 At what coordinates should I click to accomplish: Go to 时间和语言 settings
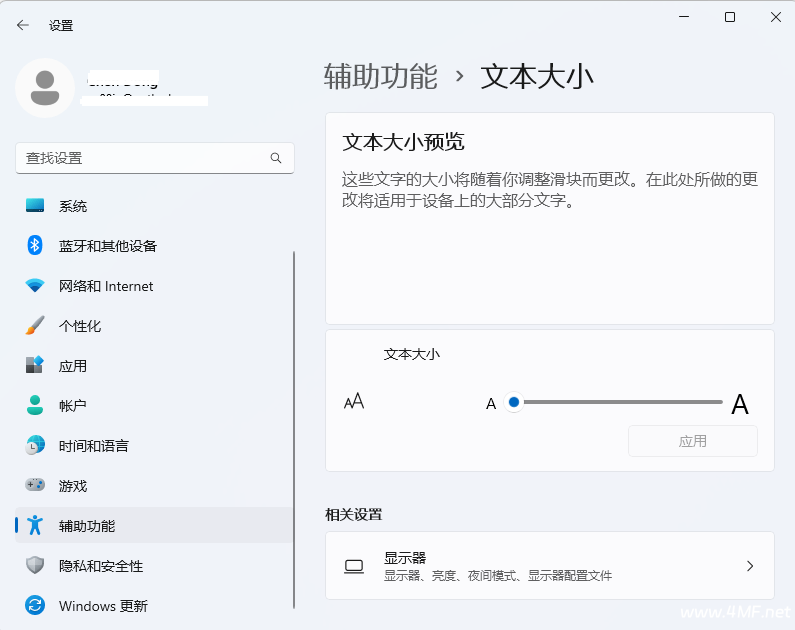(93, 446)
